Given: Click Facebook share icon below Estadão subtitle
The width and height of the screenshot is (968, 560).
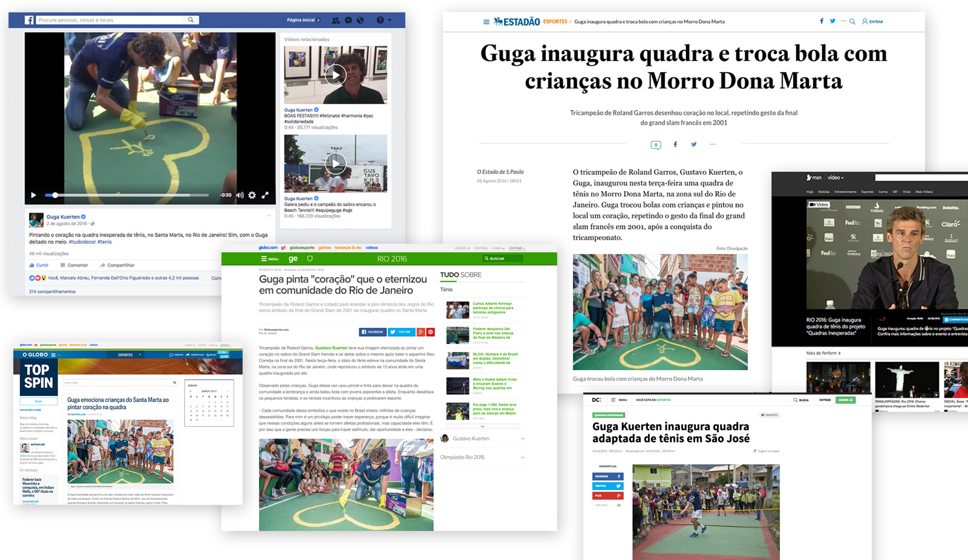Looking at the screenshot, I should click(675, 145).
